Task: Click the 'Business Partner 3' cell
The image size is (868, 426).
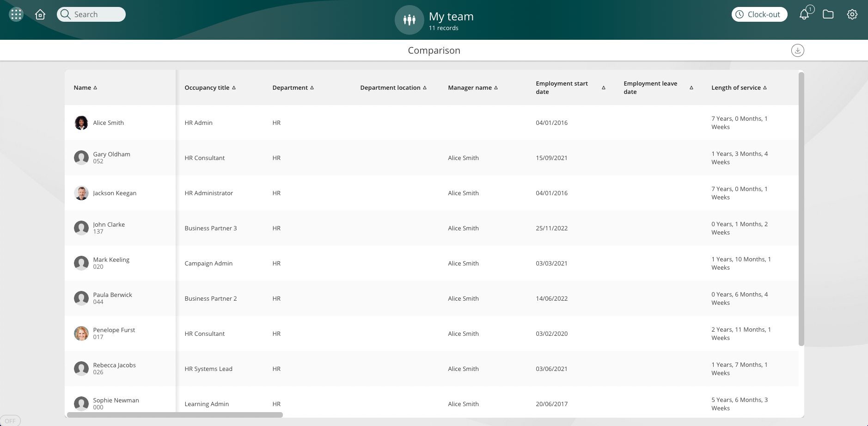Action: [x=211, y=228]
